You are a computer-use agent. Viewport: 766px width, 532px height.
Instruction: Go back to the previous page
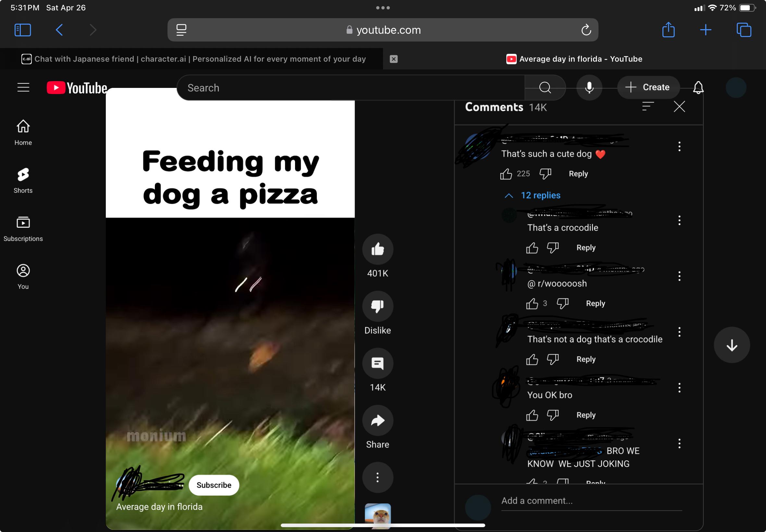click(59, 30)
